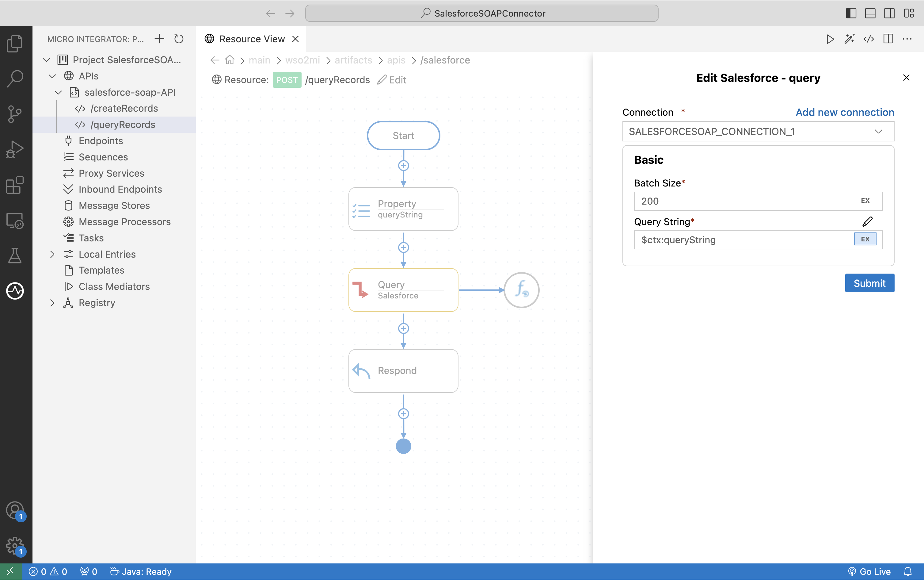The width and height of the screenshot is (924, 580).
Task: Add mediator after Query node
Action: pos(403,328)
